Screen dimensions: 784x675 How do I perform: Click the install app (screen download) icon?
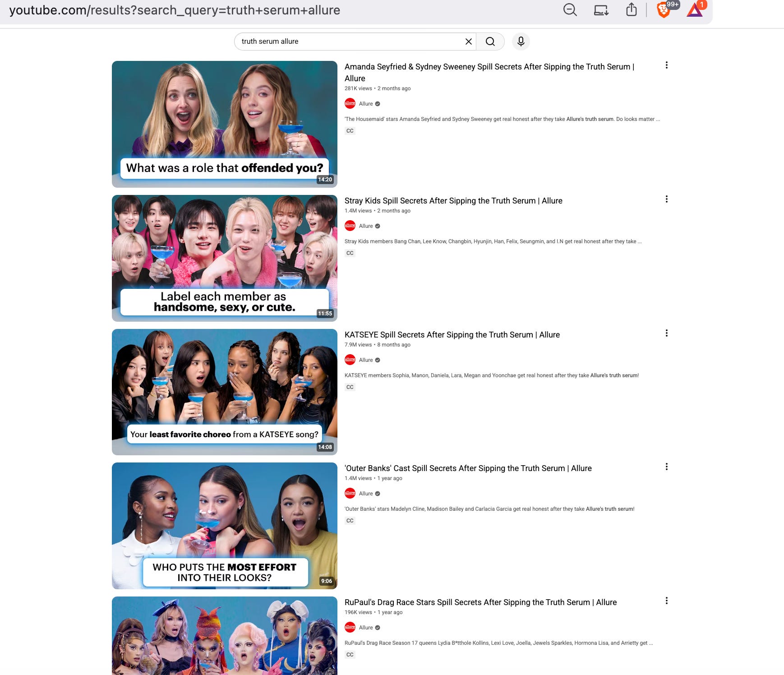[x=601, y=10]
